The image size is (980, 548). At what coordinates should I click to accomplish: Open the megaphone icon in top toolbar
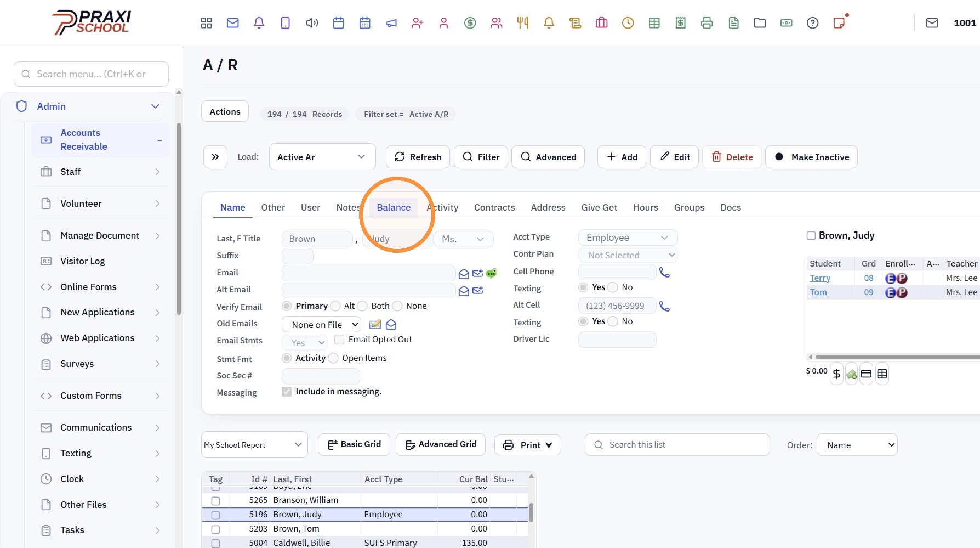click(x=391, y=23)
